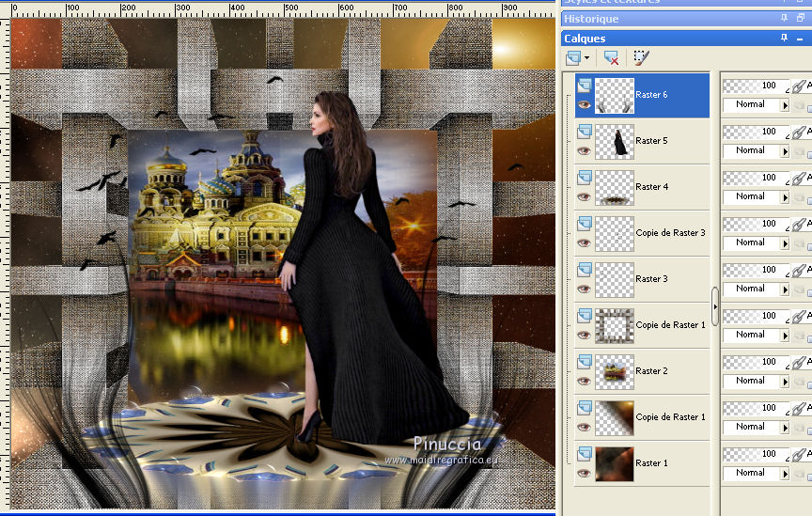
Task: Select the Raster 3 layer name
Action: point(651,279)
